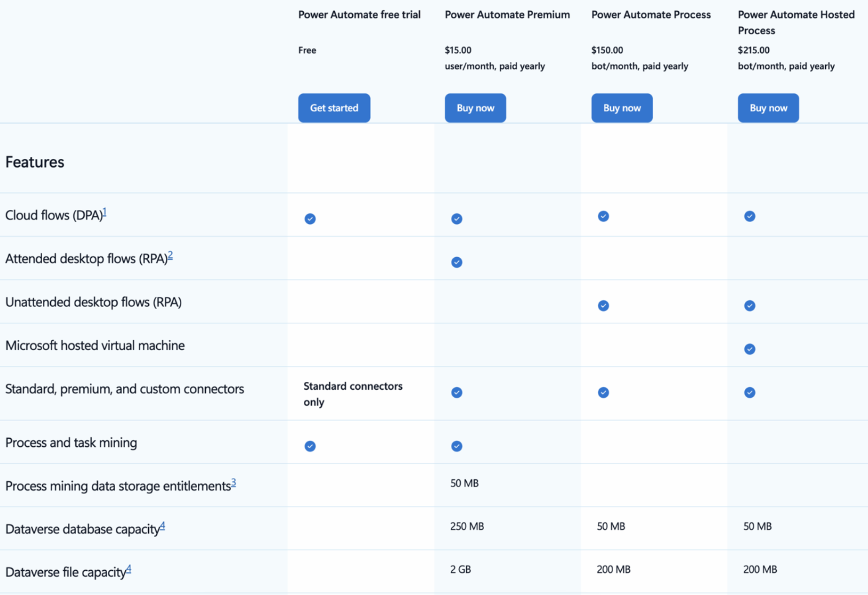This screenshot has height=595, width=868.
Task: Click Buy now for Power Automate Hosted Process
Action: pos(768,108)
